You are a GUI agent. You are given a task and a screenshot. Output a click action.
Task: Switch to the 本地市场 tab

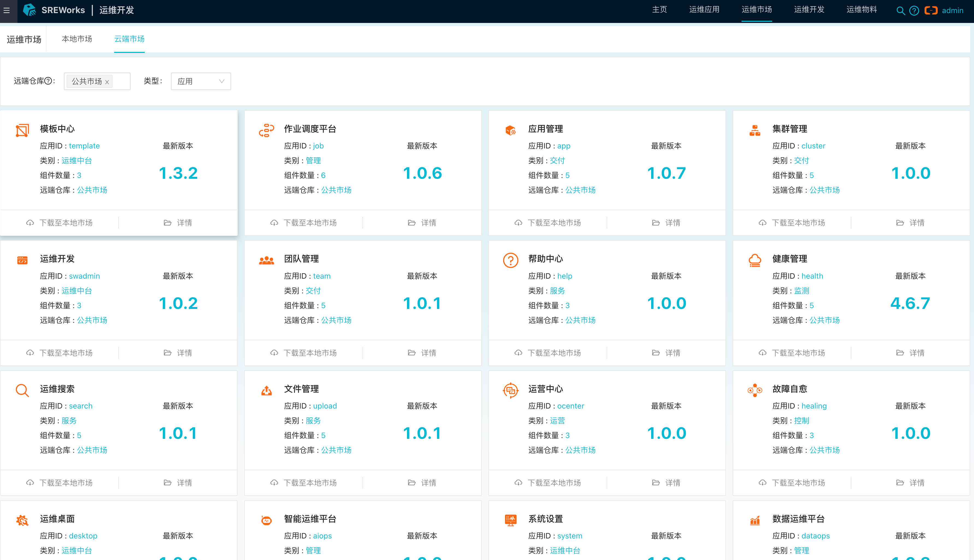[x=77, y=39]
